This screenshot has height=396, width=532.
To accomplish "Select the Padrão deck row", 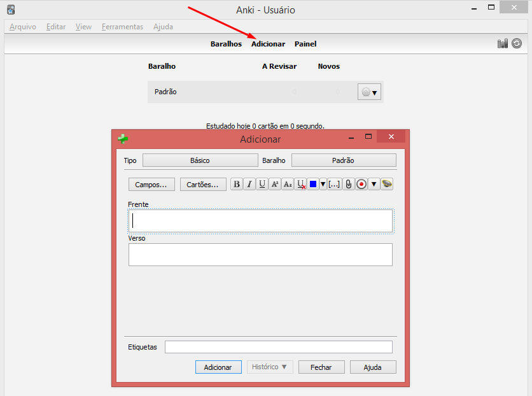I will pyautogui.click(x=265, y=92).
